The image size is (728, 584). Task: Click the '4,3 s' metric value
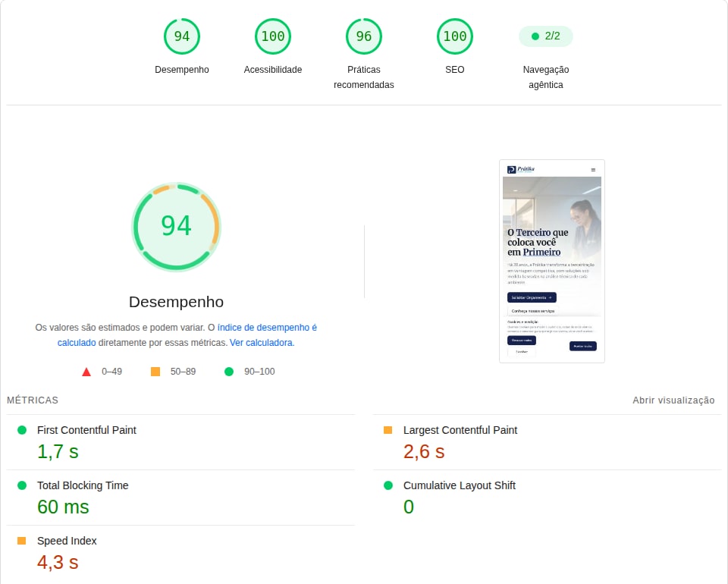click(58, 562)
